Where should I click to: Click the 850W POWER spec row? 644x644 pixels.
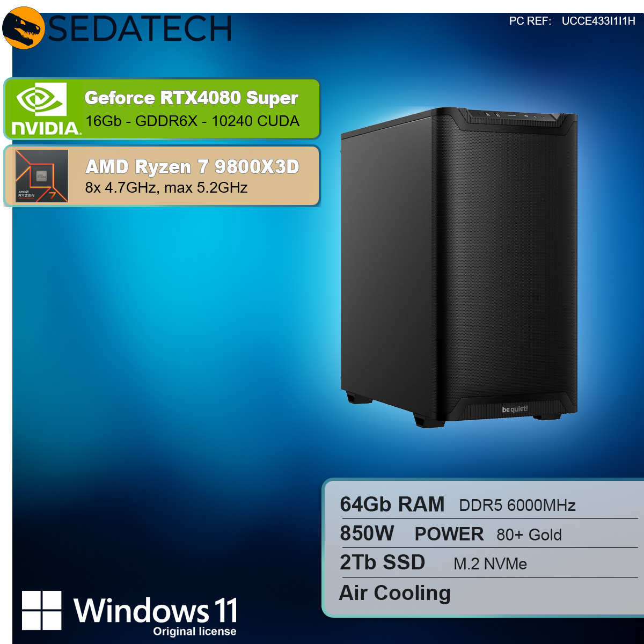pos(488,534)
